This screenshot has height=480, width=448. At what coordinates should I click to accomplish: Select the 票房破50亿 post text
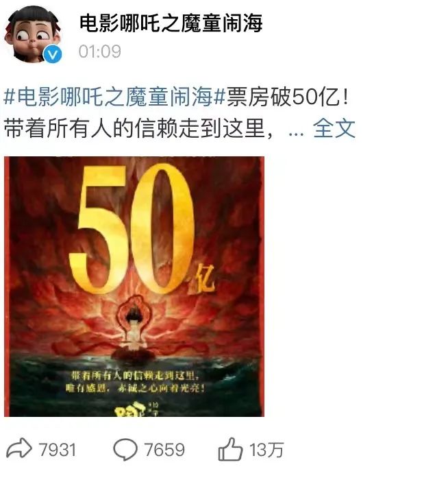287,97
